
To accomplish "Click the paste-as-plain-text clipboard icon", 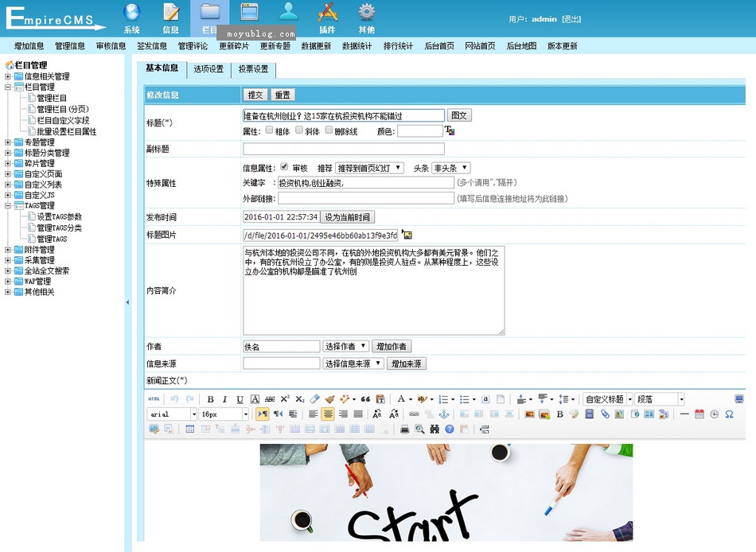I will pyautogui.click(x=380, y=399).
